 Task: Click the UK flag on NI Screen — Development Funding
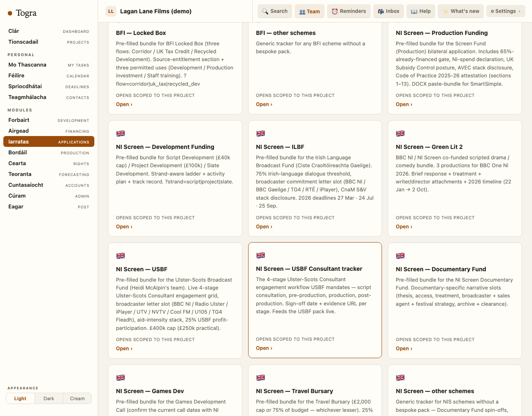coord(121,134)
